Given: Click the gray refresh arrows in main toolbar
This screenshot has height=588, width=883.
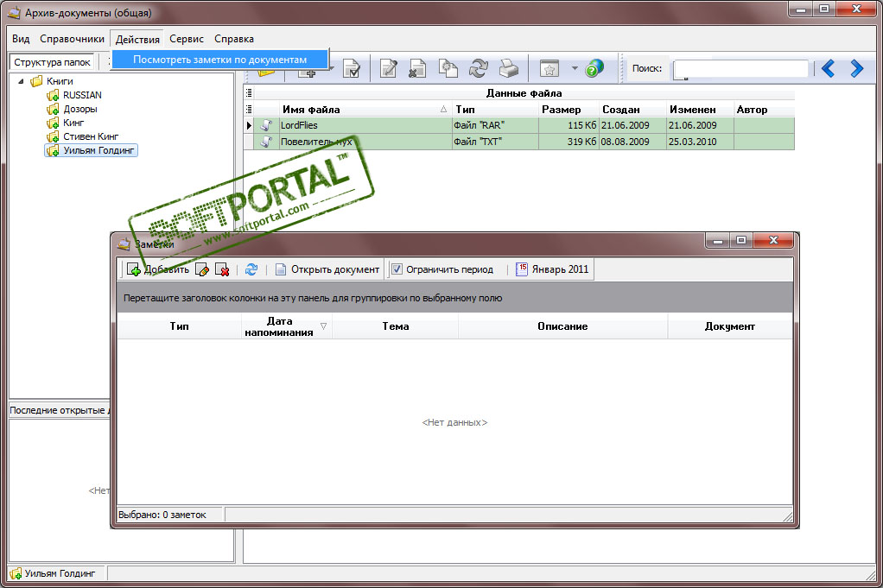Looking at the screenshot, I should 479,69.
